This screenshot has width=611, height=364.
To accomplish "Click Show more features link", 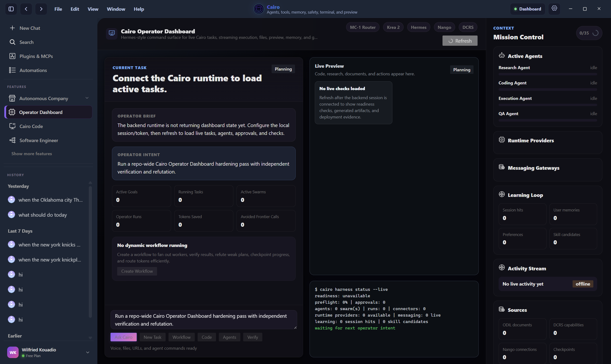I will 32,154.
